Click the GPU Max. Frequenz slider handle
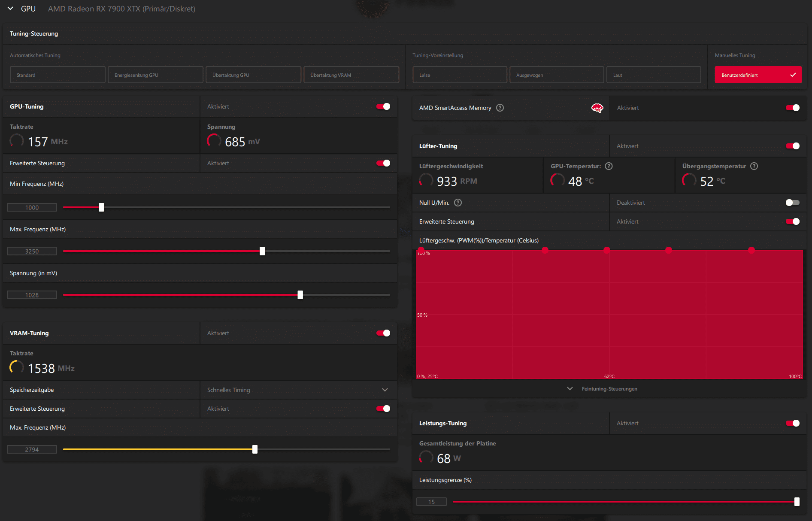 [262, 251]
